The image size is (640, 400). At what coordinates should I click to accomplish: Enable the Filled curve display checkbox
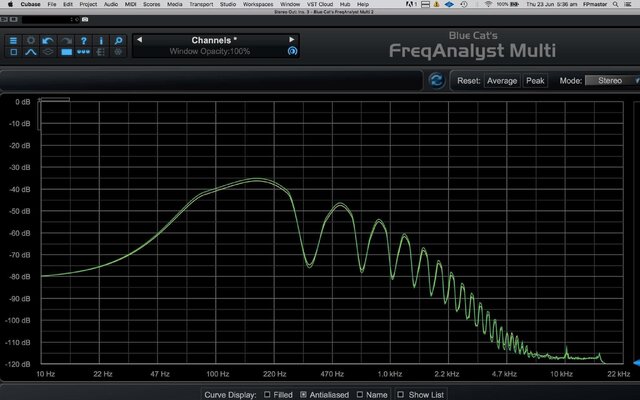(267, 394)
